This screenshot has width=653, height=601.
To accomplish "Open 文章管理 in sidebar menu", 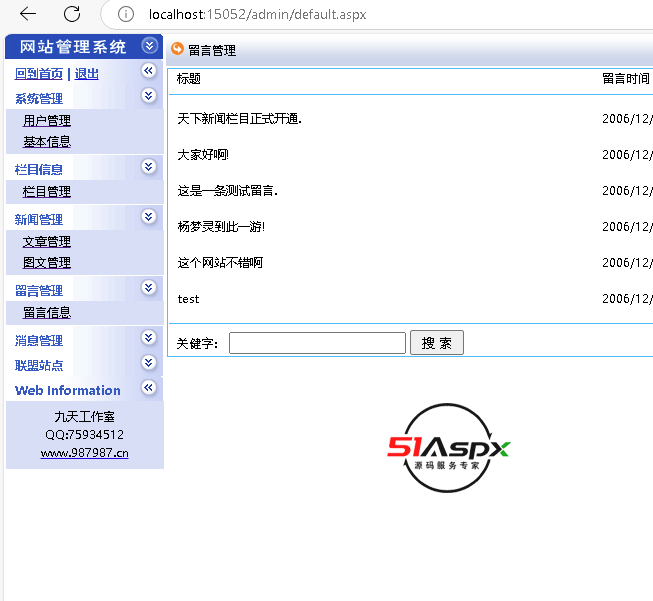I will pyautogui.click(x=47, y=242).
